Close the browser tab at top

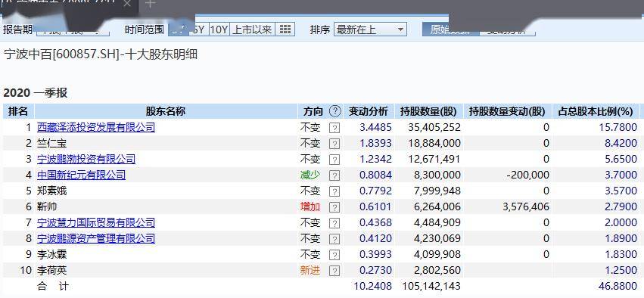pyautogui.click(x=127, y=4)
